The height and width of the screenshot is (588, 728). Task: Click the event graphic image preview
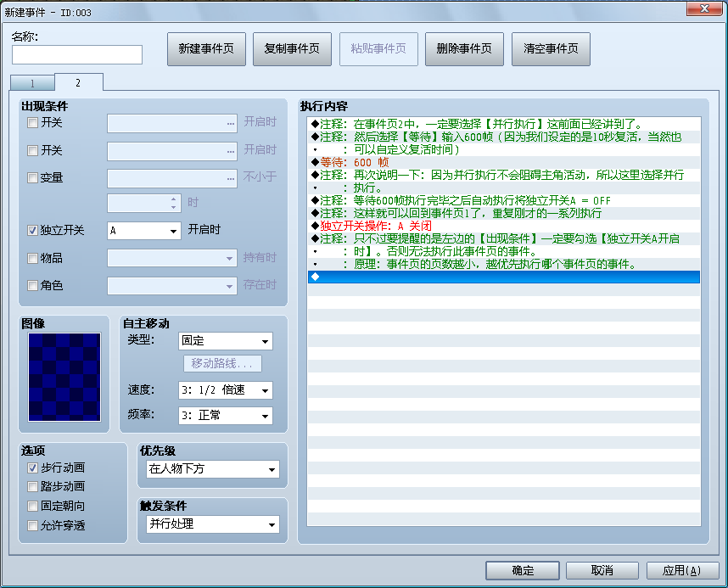tap(64, 377)
